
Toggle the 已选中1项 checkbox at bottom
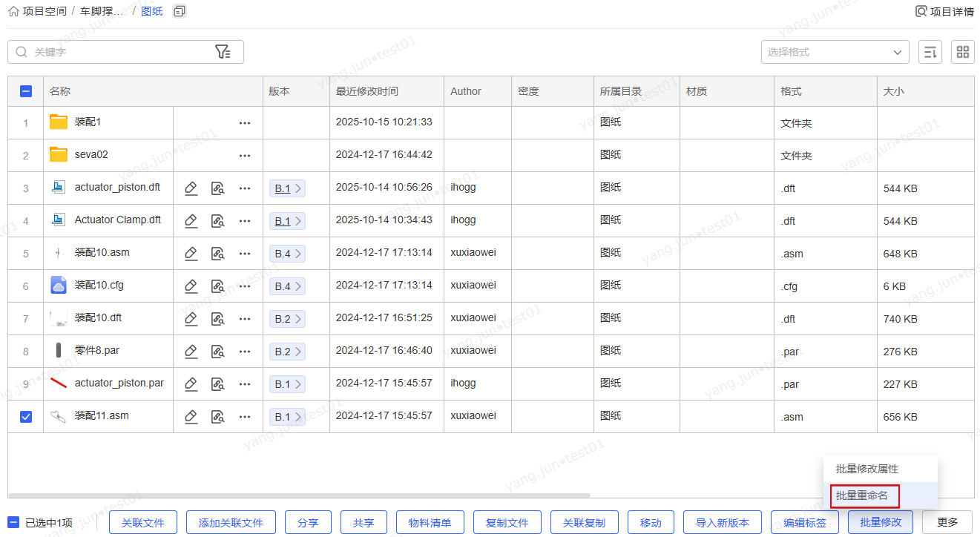pyautogui.click(x=13, y=522)
